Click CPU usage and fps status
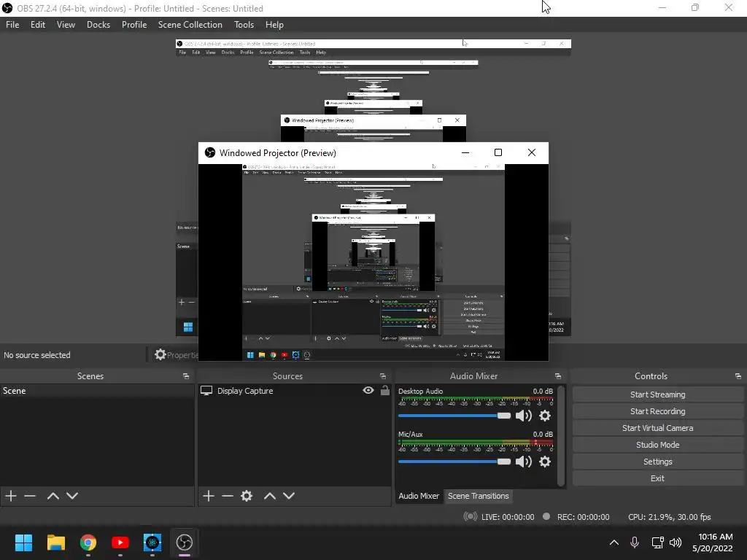The width and height of the screenshot is (747, 560). point(670,517)
